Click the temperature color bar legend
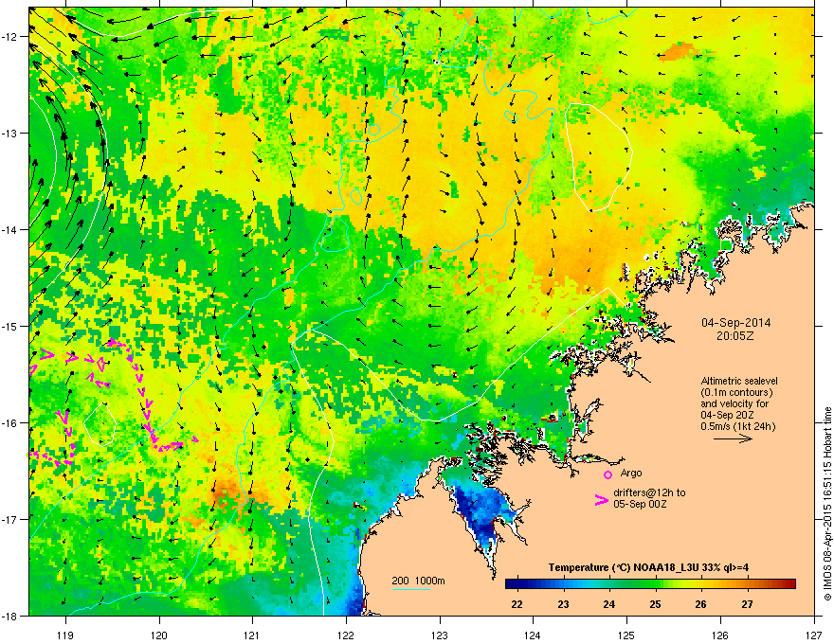This screenshot has height=644, width=834. tap(650, 584)
